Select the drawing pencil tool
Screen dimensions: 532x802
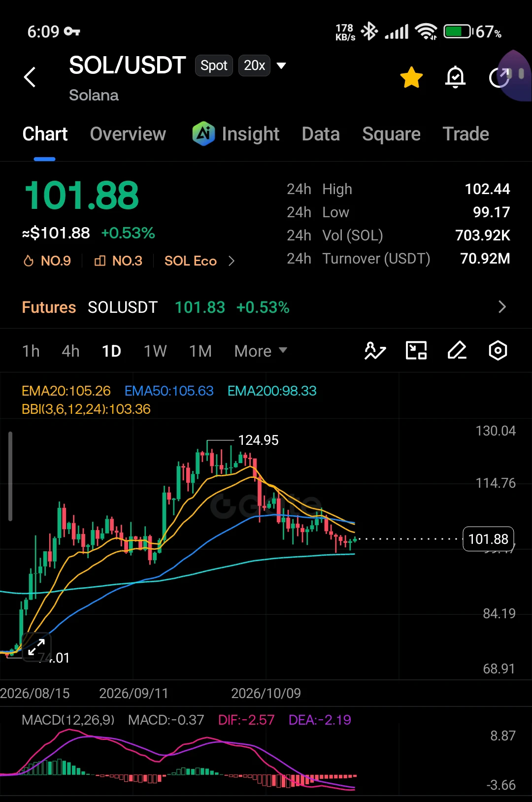pyautogui.click(x=457, y=351)
